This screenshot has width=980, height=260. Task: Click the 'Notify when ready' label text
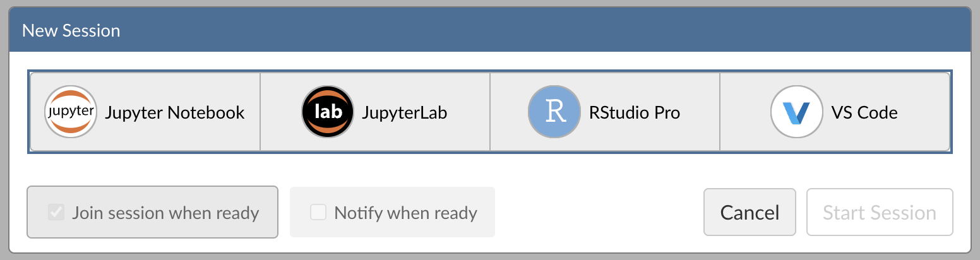tap(405, 213)
